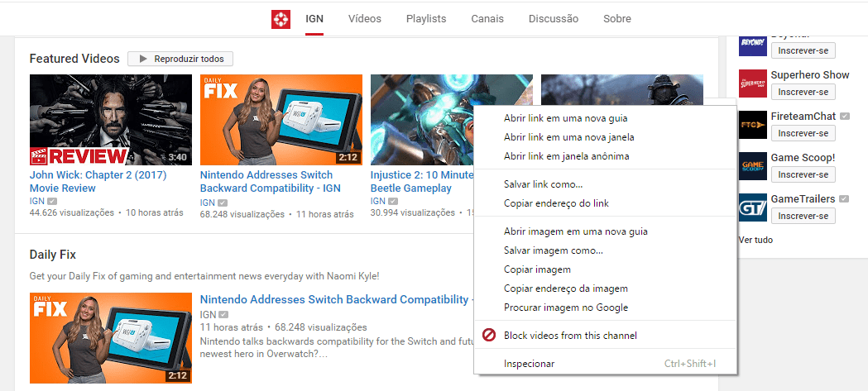Select Salvar imagem como...
Screen dimensions: 868x391
pos(606,250)
